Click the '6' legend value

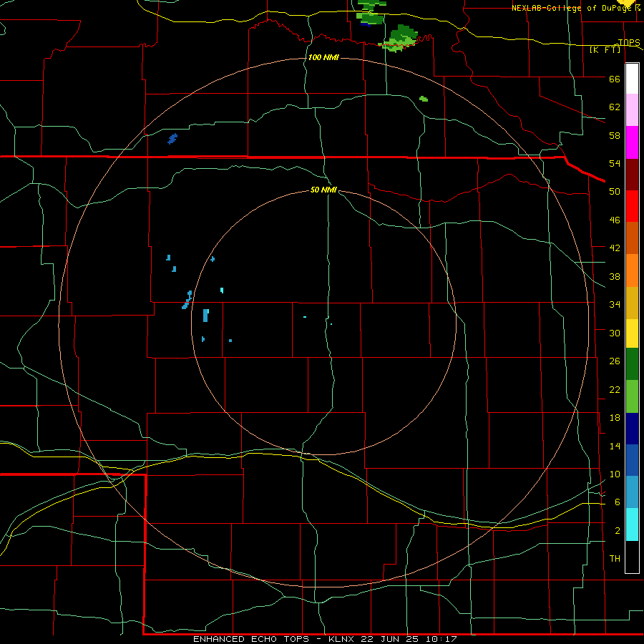click(618, 502)
